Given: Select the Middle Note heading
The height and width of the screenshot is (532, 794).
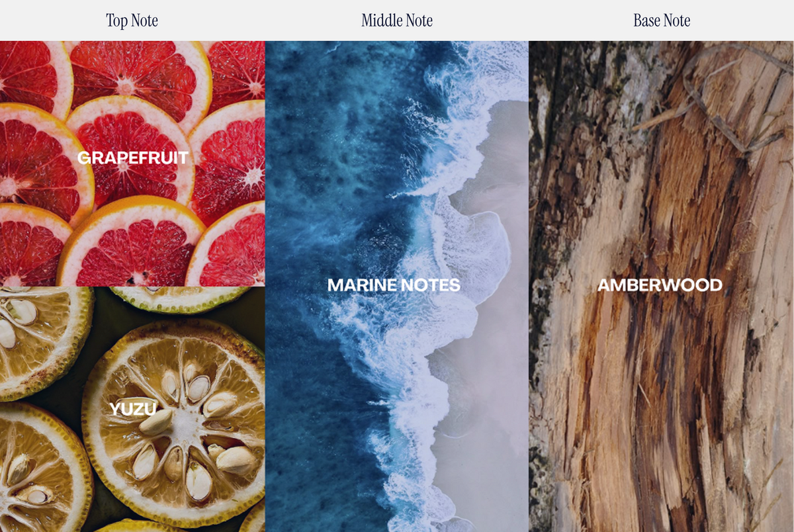Looking at the screenshot, I should [x=397, y=21].
